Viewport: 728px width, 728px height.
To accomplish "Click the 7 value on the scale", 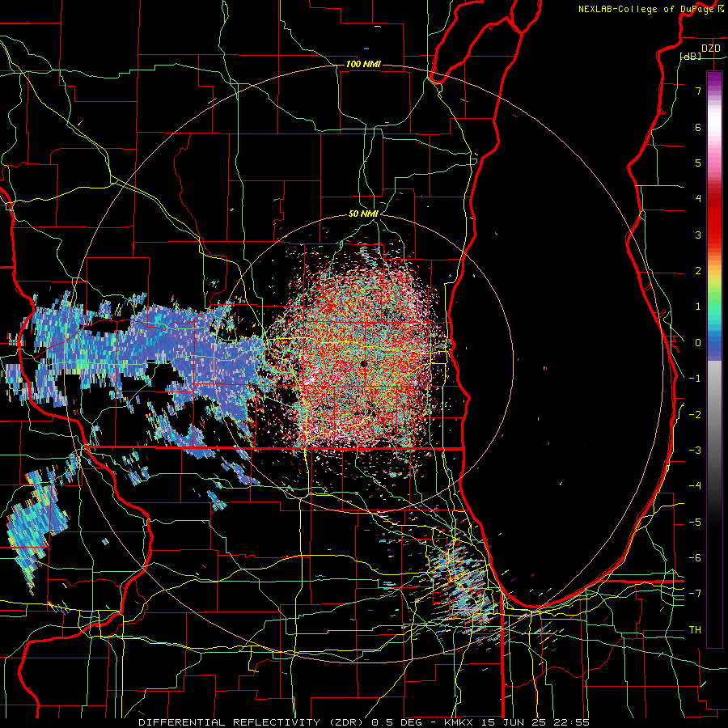I will pos(698,91).
